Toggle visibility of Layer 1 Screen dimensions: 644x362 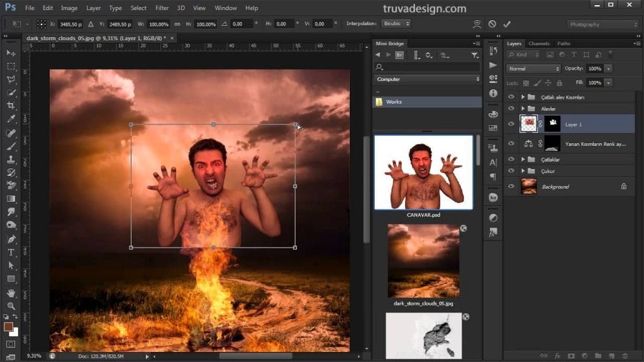tap(511, 124)
